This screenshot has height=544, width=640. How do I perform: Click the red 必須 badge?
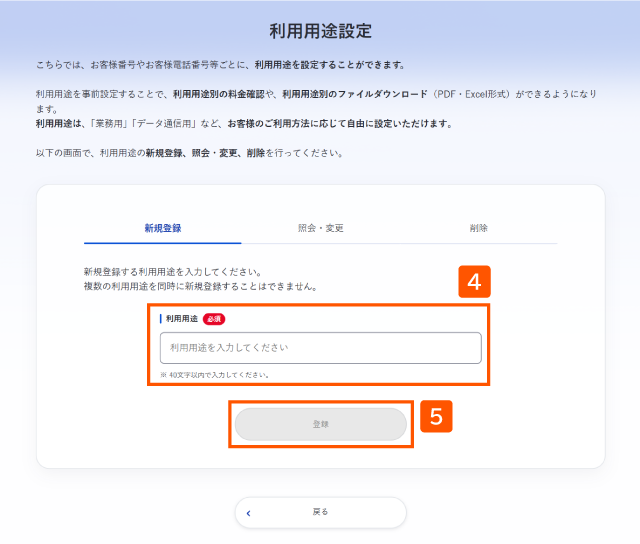214,319
